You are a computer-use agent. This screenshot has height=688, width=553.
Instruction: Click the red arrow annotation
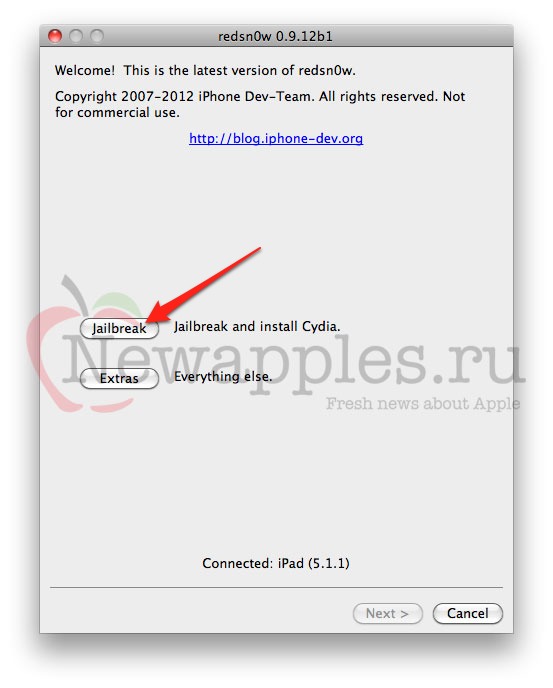(204, 286)
